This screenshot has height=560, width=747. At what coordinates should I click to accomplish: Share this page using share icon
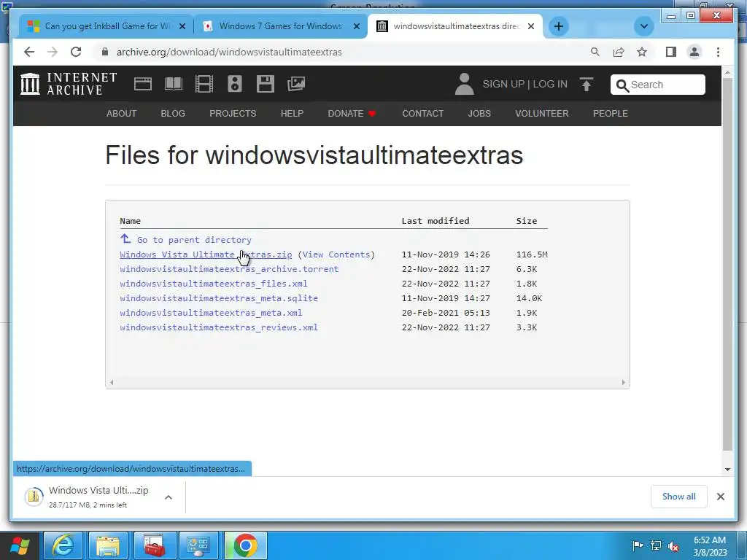coord(619,52)
